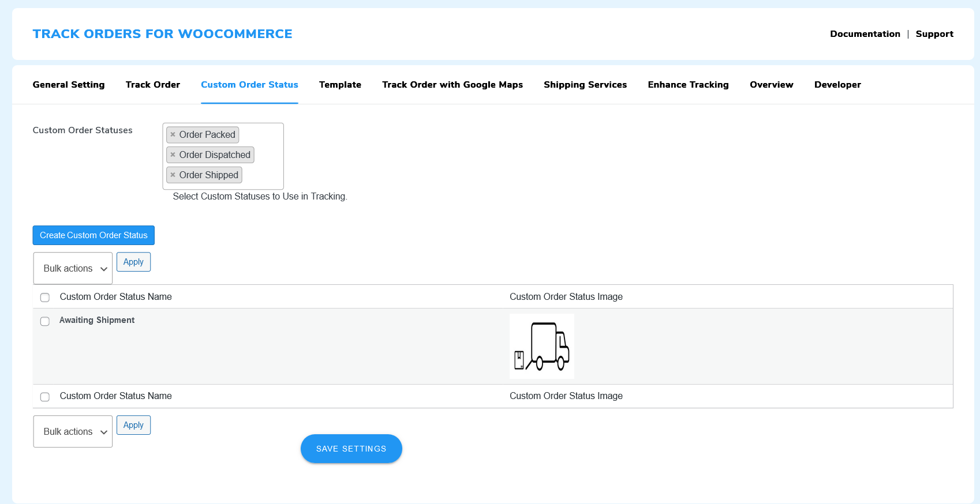Click the Order Dispatched tag label
980x504 pixels.
[x=215, y=155]
